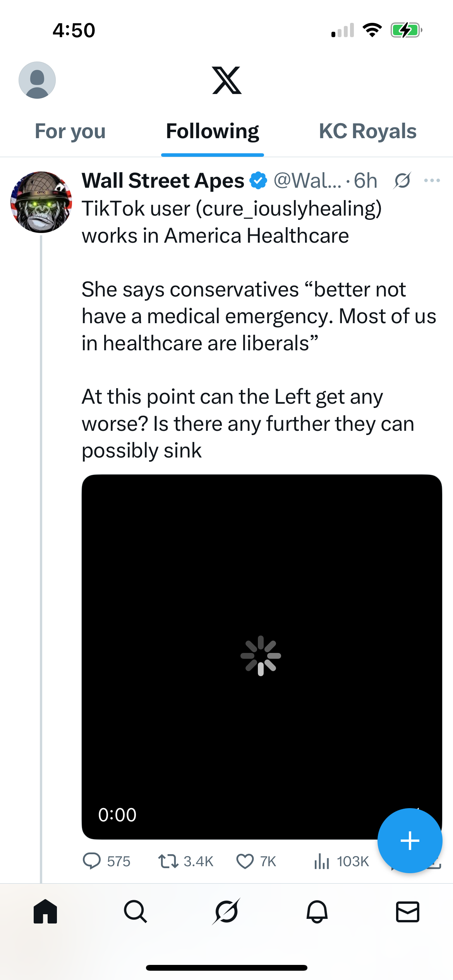Open Notifications bell in bottom navigation
Viewport: 453px width, 980px height.
pos(317,911)
